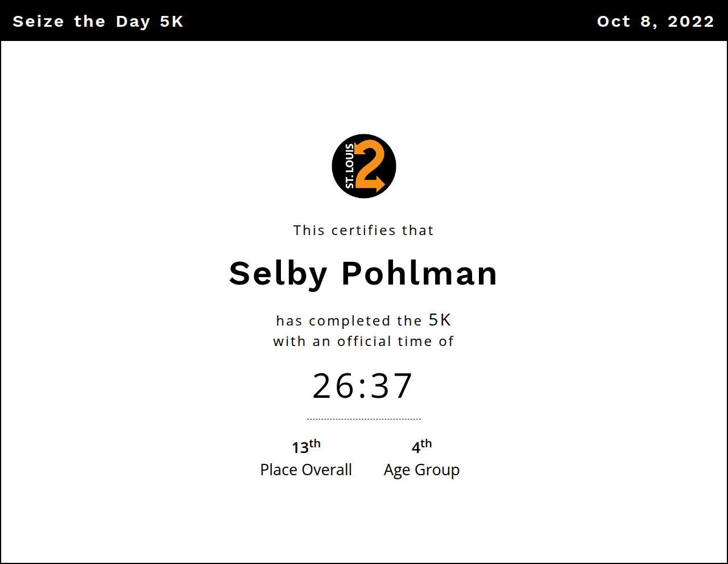Click the word Seize in the header
Screen dimensions: 728x564
click(x=38, y=22)
